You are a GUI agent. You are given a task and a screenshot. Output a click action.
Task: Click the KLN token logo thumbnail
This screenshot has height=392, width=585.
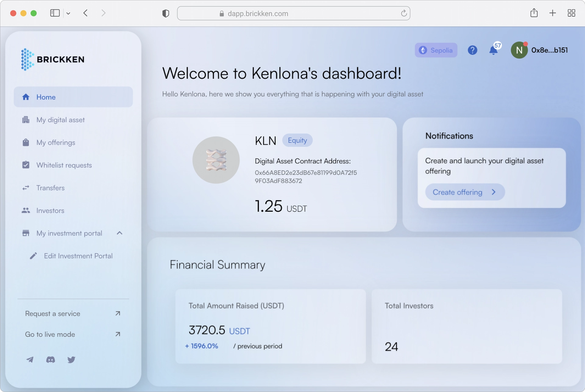[x=216, y=160]
